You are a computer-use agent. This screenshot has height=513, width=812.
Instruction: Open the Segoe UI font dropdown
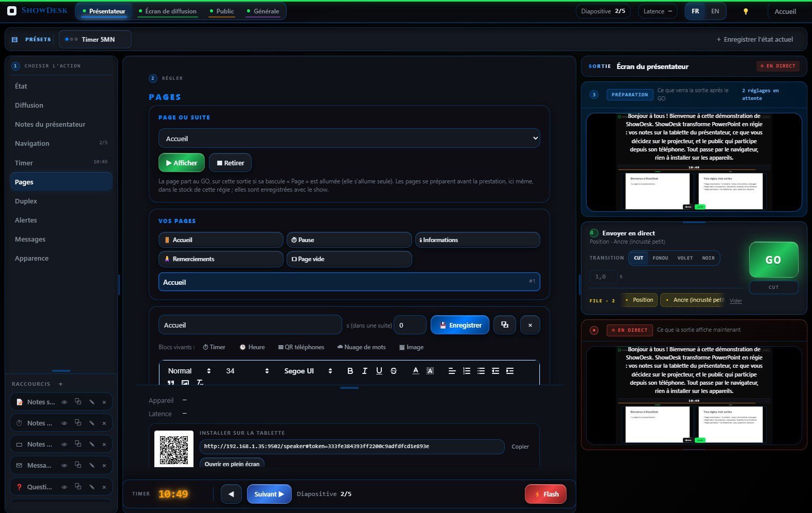click(308, 371)
